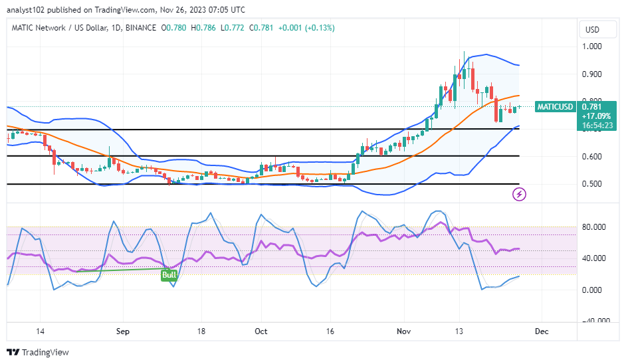Viewport: 626px width, 364px height.
Task: Click the 13 date label on time axis
Action: [x=459, y=331]
